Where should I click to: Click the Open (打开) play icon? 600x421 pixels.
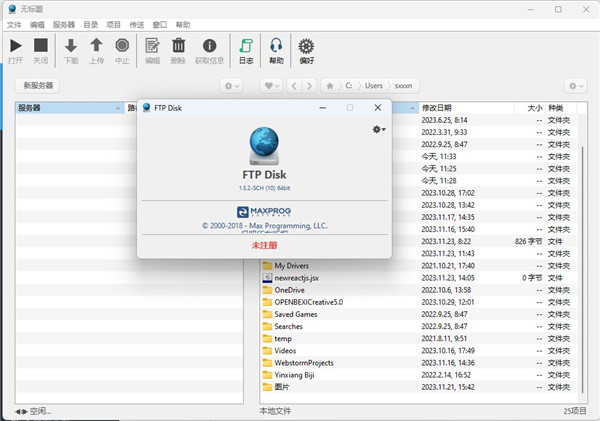15,46
